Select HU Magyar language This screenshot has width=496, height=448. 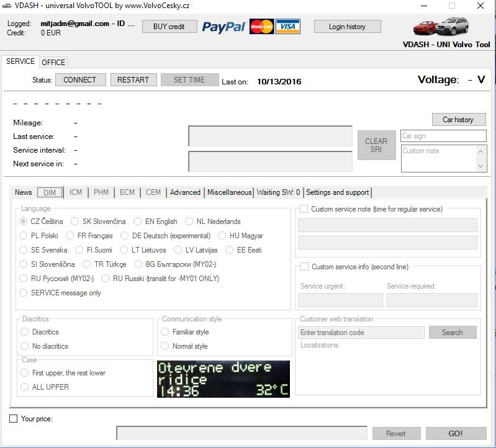coord(241,236)
